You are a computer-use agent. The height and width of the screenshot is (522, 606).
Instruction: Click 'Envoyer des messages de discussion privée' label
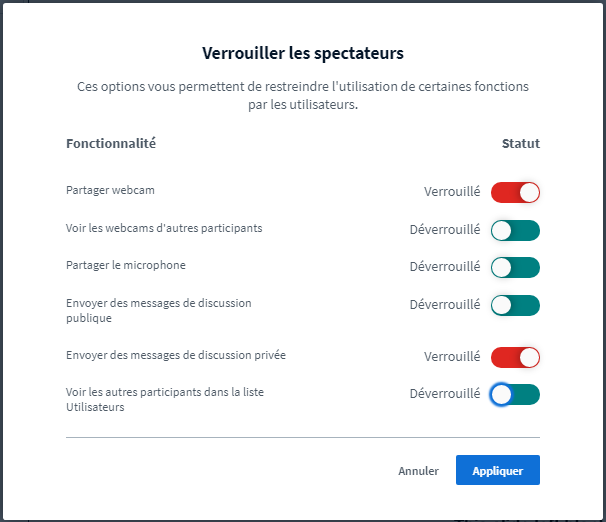[x=176, y=355]
